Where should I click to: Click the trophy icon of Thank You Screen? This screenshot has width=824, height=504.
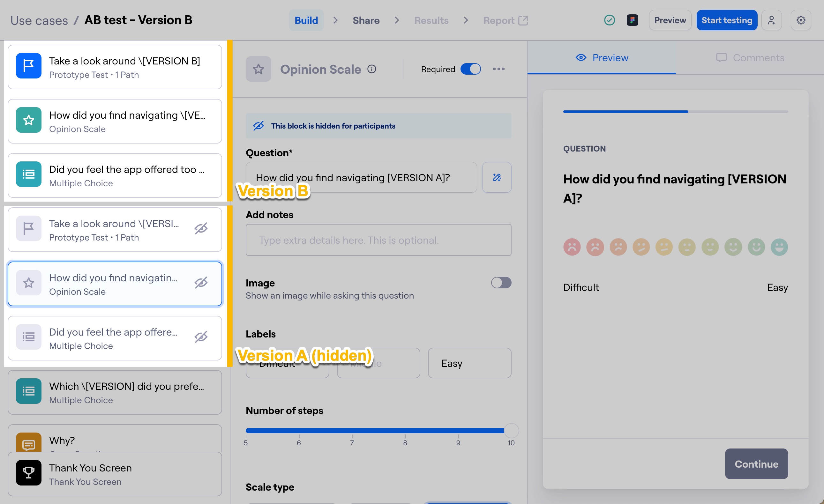29,473
